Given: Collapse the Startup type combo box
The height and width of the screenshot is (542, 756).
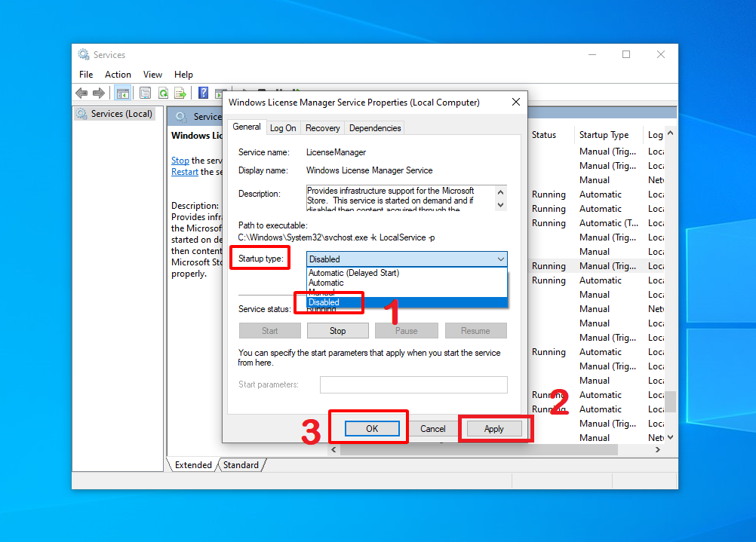Looking at the screenshot, I should (x=501, y=259).
